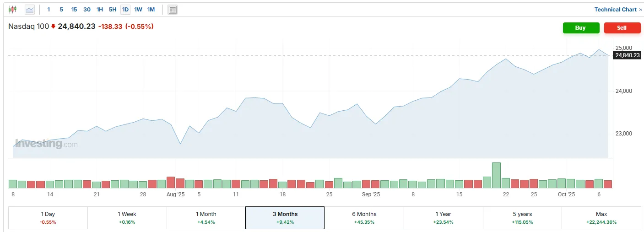The width and height of the screenshot is (644, 232).
Task: Show the 6 Months range
Action: (x=364, y=218)
